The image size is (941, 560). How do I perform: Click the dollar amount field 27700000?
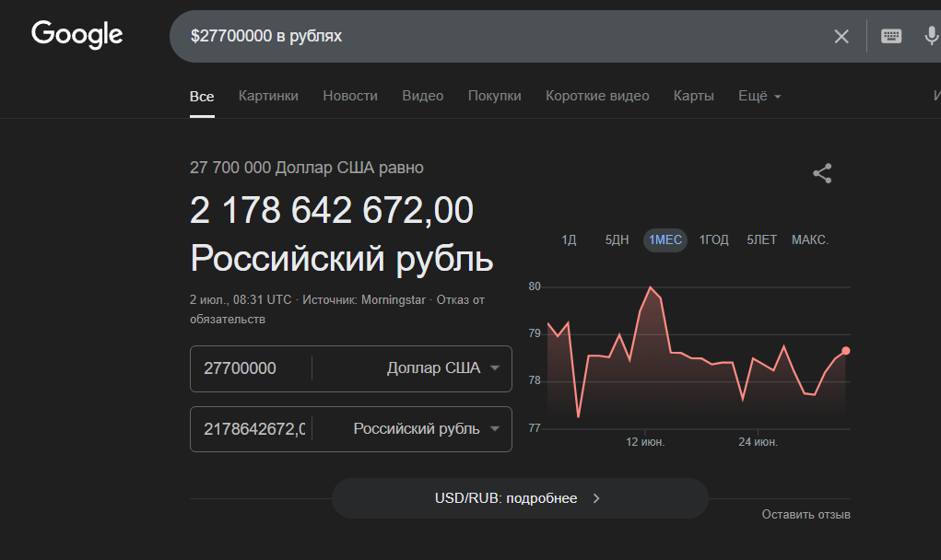[x=249, y=368]
